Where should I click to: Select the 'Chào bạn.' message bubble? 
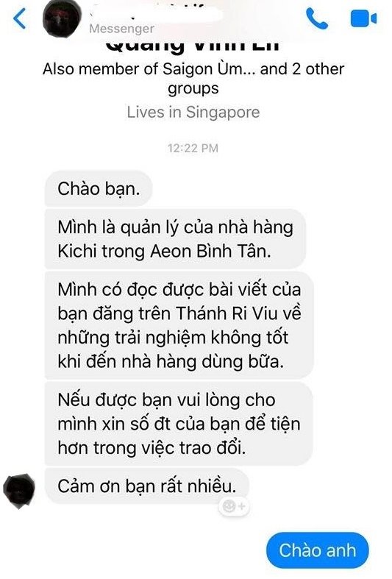(x=99, y=188)
